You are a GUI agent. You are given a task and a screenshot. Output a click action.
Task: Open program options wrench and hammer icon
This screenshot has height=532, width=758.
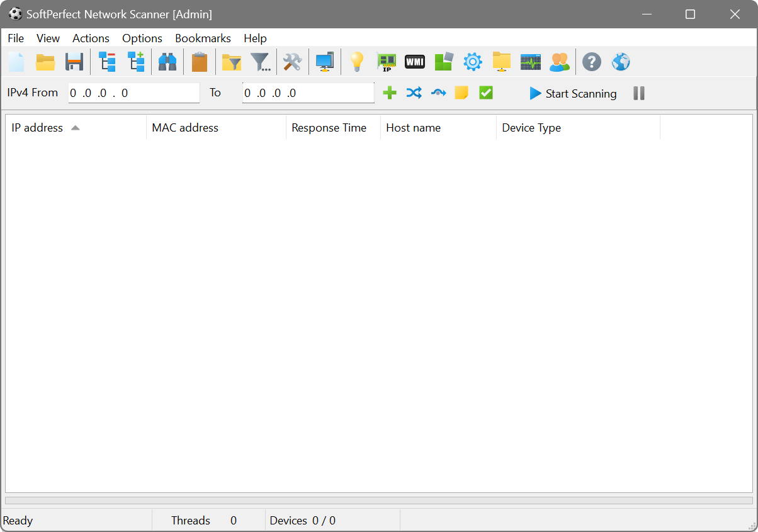click(293, 62)
